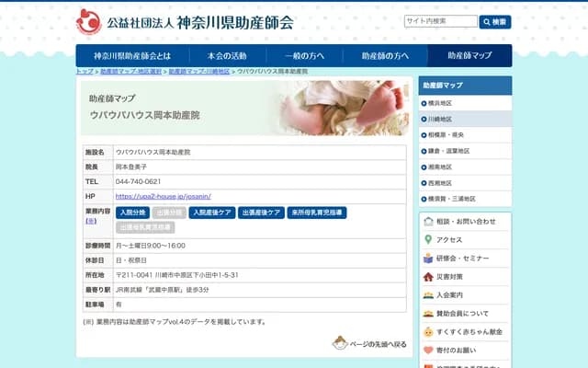Click the 研修会・セミナー book icon
Image resolution: width=588 pixels, height=368 pixels.
(x=428, y=259)
